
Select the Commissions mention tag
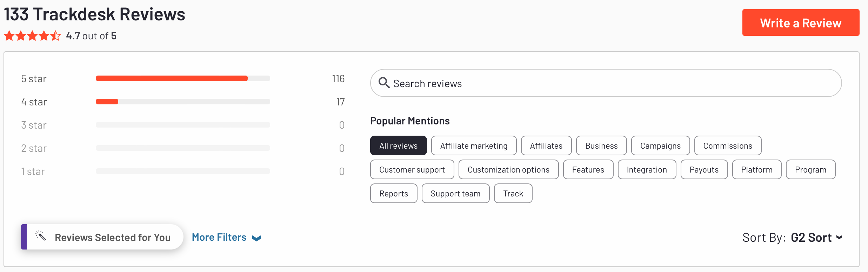727,145
